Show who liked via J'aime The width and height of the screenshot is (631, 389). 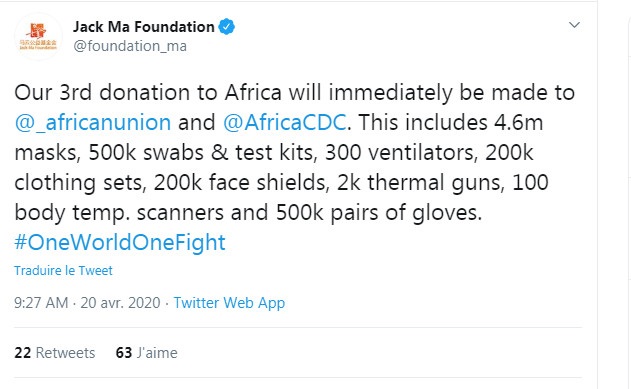click(x=146, y=353)
